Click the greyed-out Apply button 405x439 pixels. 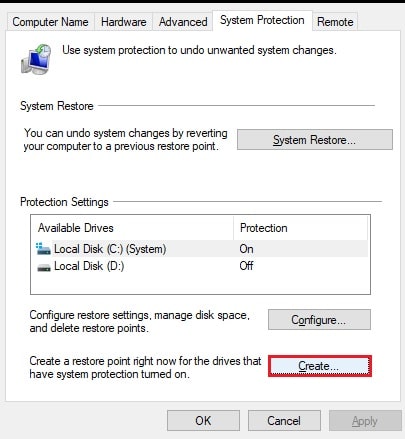pos(365,421)
